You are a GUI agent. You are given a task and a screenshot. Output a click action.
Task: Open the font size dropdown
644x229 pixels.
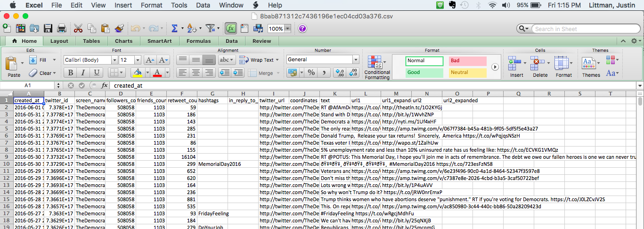[x=138, y=60]
